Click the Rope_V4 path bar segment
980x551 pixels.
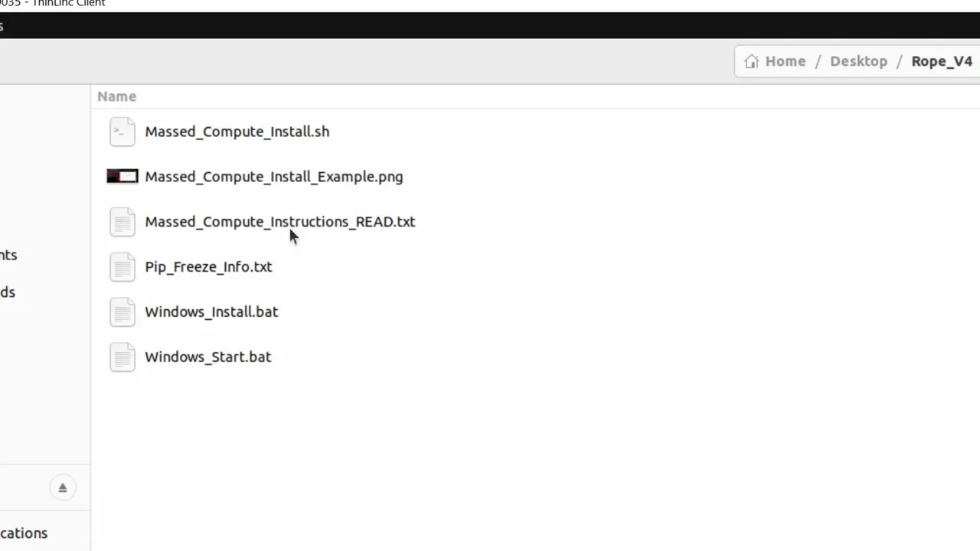942,61
